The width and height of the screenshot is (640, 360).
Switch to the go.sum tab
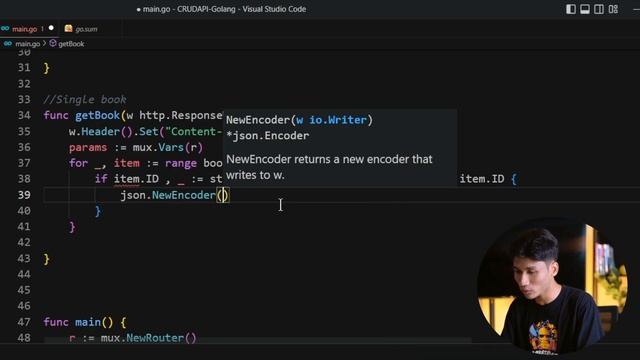pos(86,29)
